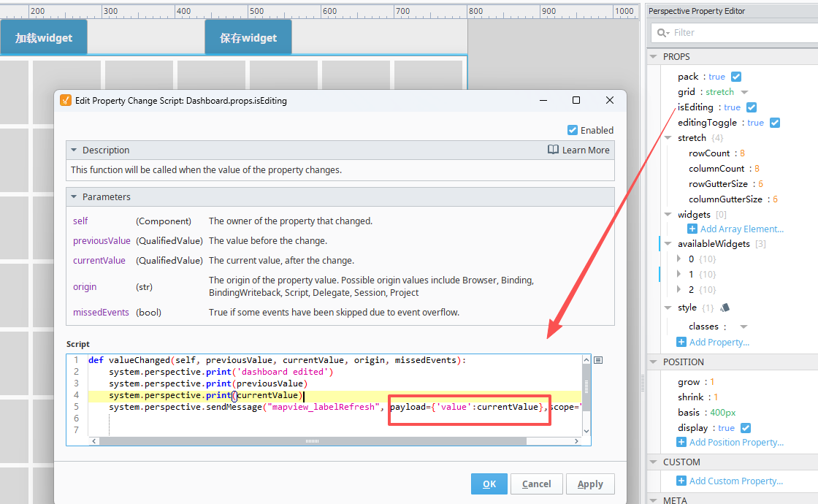818x504 pixels.
Task: Select the columnCount value 8
Action: [x=757, y=169]
